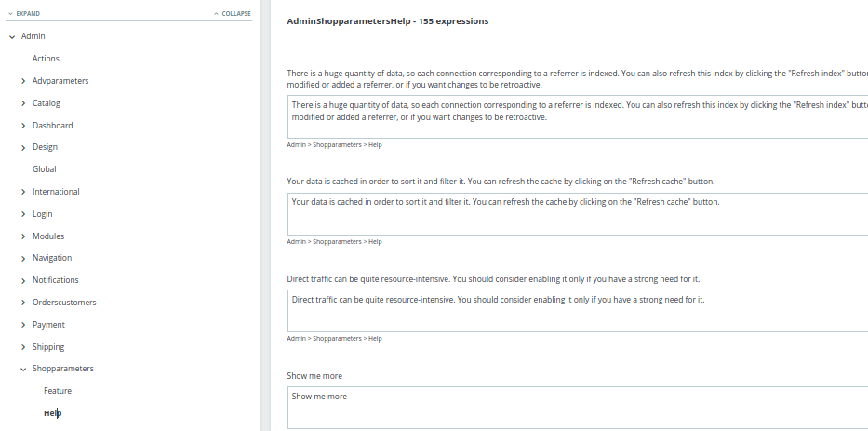Viewport: 868px width, 431px height.
Task: Open the Actions tree item
Action: click(x=46, y=59)
